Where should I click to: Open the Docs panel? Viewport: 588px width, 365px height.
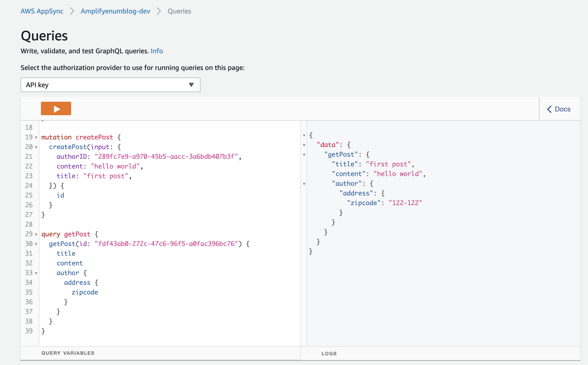coord(559,109)
